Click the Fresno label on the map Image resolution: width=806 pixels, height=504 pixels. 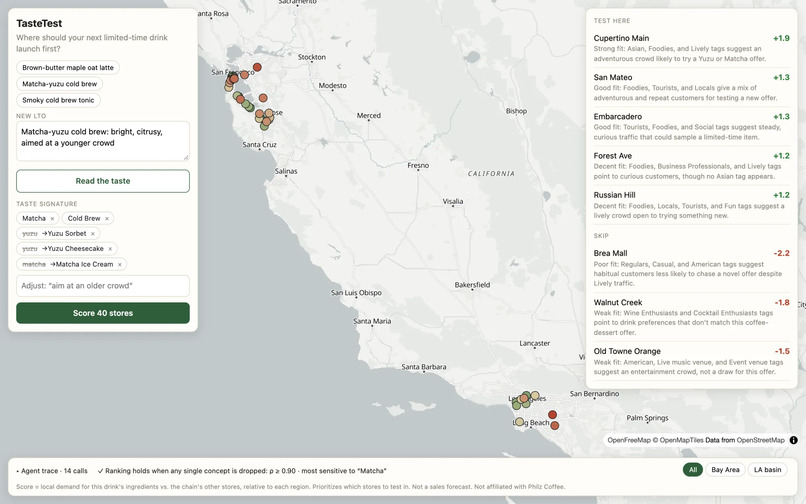[418, 165]
